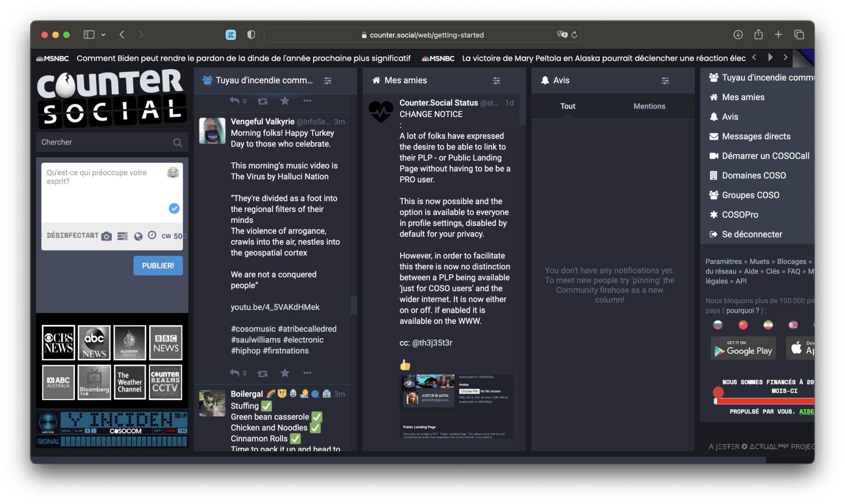Click the ticker play arrow icon

click(x=770, y=57)
